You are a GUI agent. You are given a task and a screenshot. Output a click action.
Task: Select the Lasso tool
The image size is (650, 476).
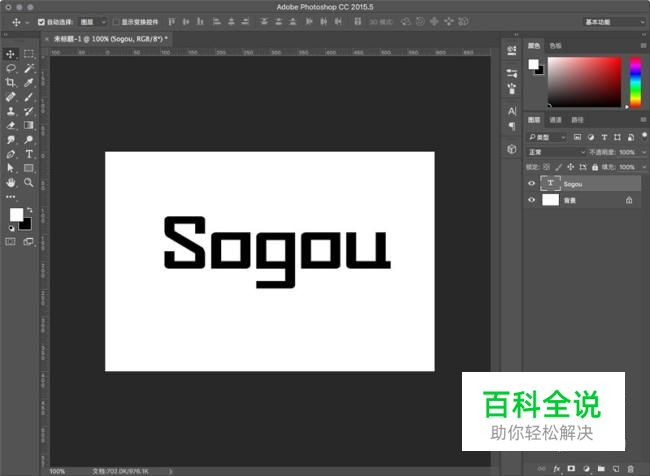click(x=11, y=68)
